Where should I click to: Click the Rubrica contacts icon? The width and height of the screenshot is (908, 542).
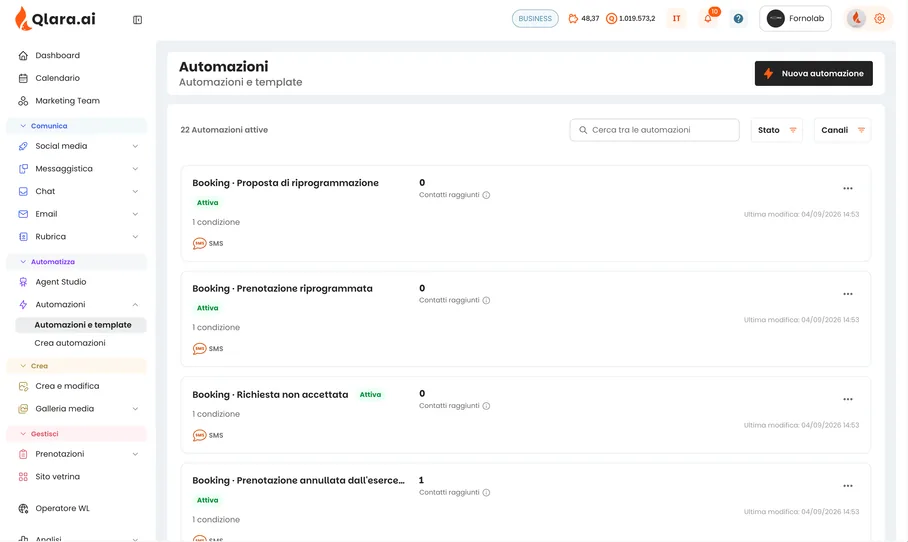coord(23,236)
